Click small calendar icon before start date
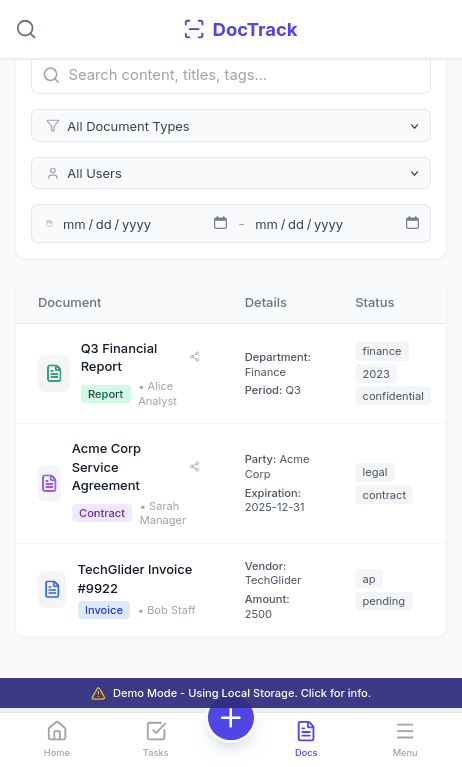This screenshot has height=767, width=462. (49, 224)
